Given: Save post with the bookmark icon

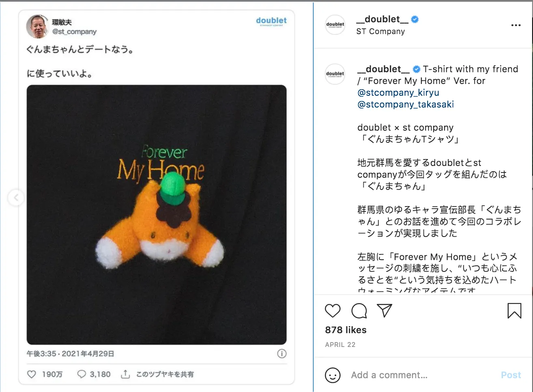Looking at the screenshot, I should [x=514, y=311].
